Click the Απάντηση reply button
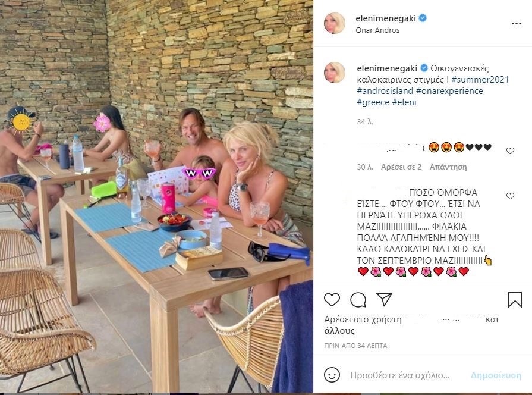Image resolution: width=532 pixels, height=395 pixels. pyautogui.click(x=448, y=167)
